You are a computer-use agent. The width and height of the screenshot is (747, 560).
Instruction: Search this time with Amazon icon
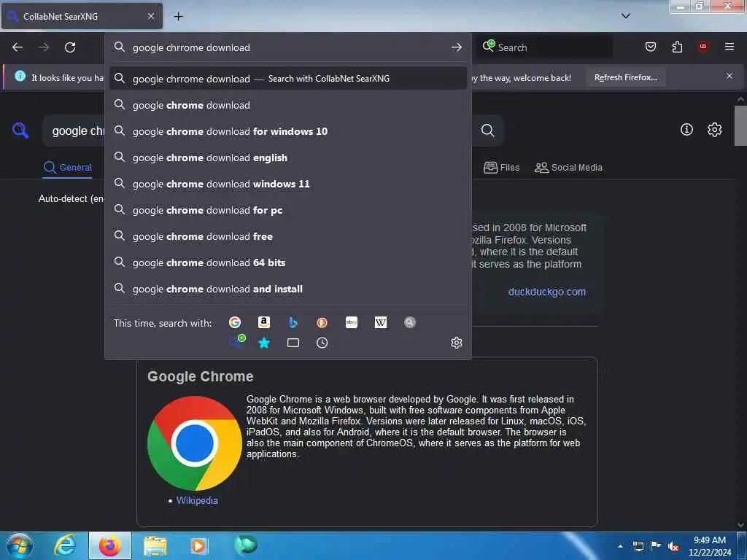(x=264, y=322)
